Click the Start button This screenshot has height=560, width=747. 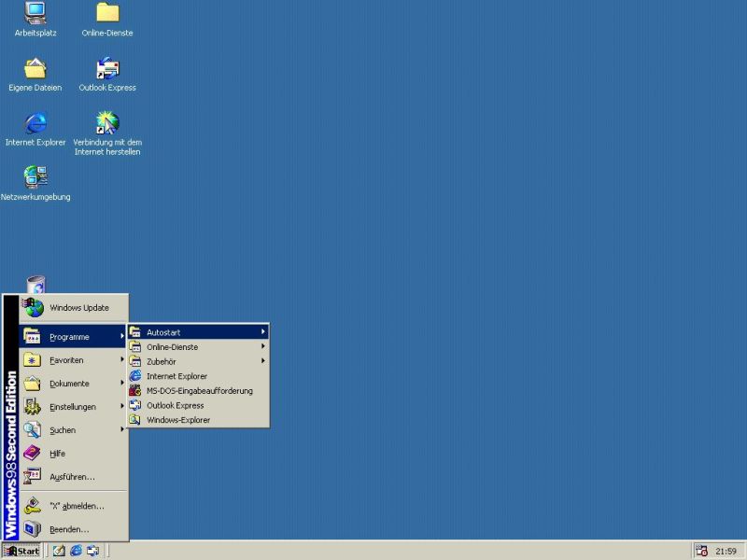(x=21, y=551)
